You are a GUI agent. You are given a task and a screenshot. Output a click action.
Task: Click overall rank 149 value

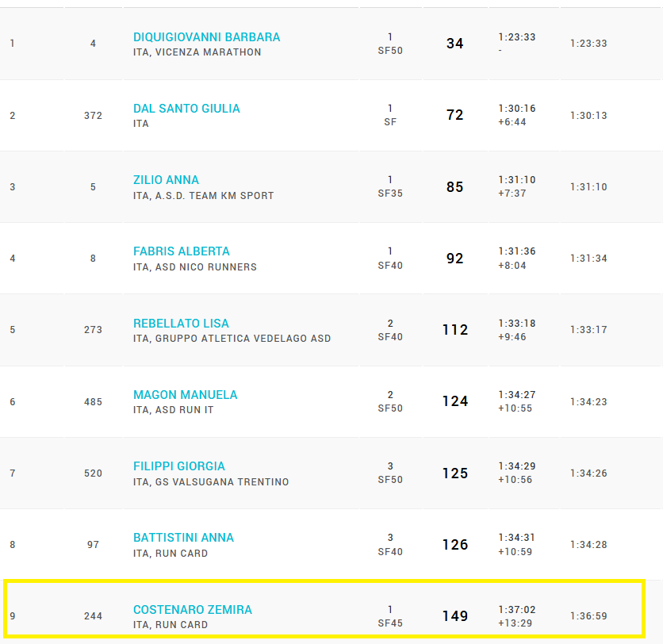click(x=455, y=616)
